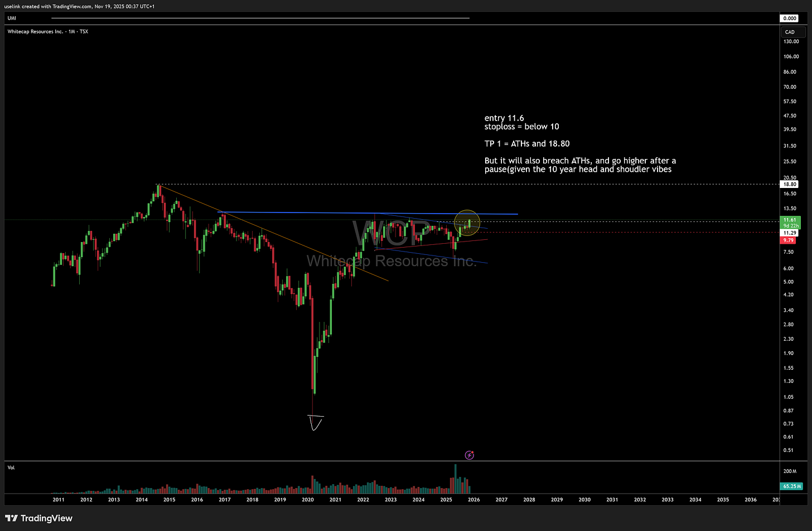This screenshot has height=531, width=812.
Task: Click the 65.25M volume value tag
Action: [x=791, y=486]
